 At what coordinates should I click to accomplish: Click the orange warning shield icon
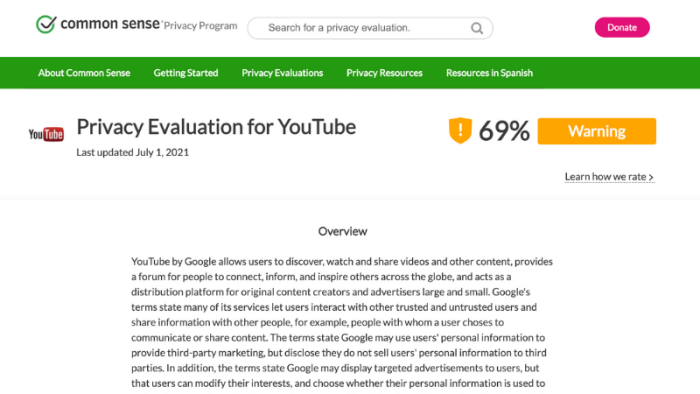point(460,130)
